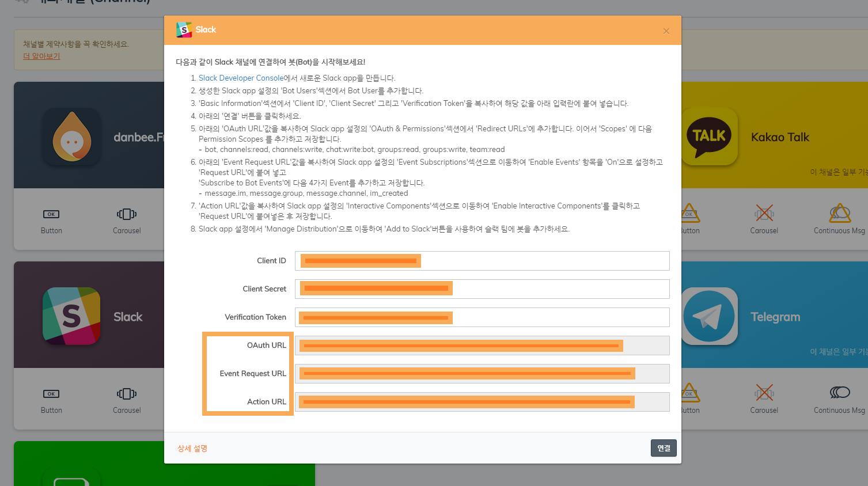Click Button warning icon in Kakao Talk card
Viewport: 868px width, 486px height.
690,213
